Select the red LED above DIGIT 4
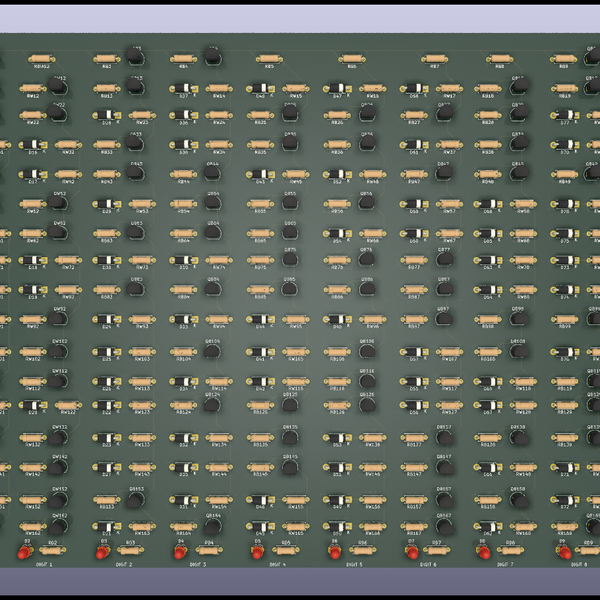Image resolution: width=600 pixels, height=600 pixels. 256,551
